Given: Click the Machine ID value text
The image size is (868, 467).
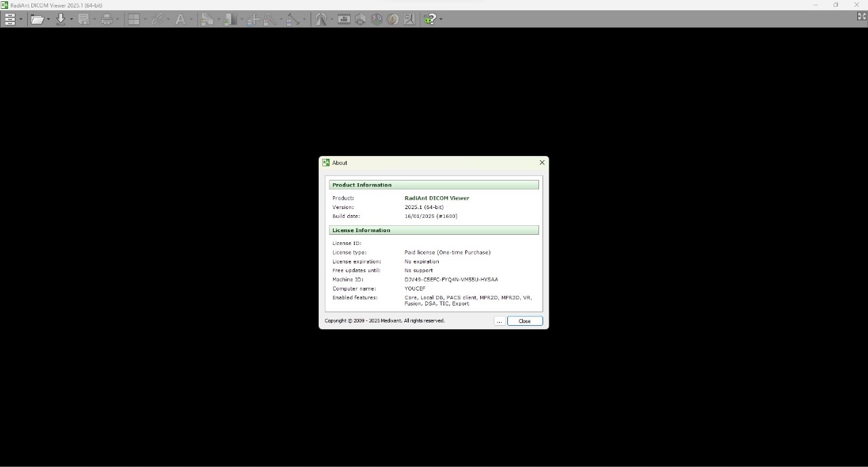Looking at the screenshot, I should 451,280.
